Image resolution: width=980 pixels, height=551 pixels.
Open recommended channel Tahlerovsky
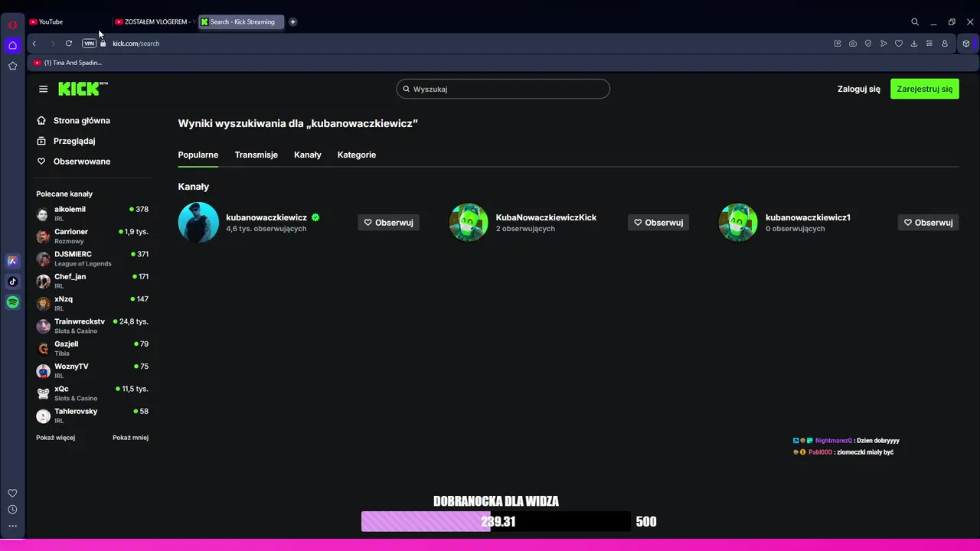tap(92, 416)
